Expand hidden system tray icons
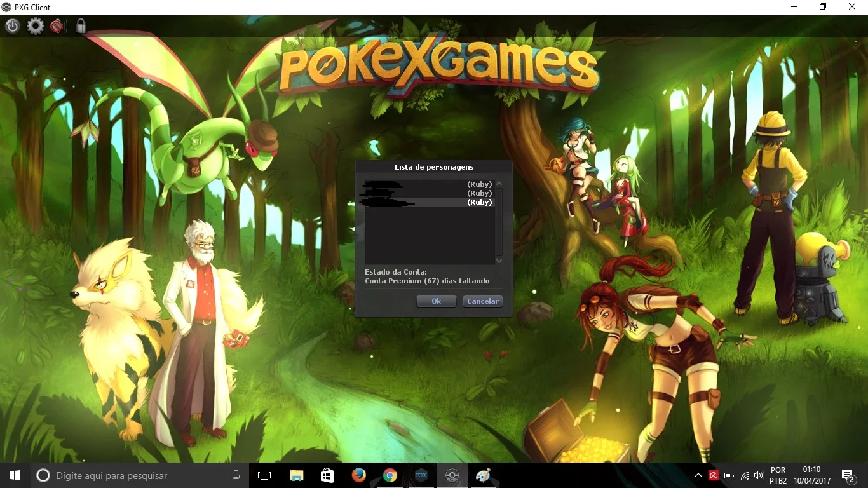 (698, 475)
